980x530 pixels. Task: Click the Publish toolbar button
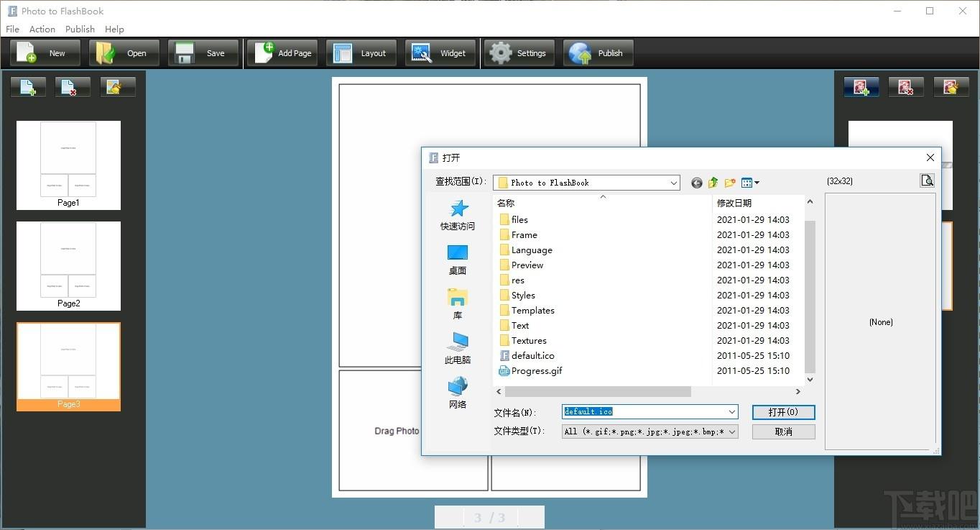point(598,53)
